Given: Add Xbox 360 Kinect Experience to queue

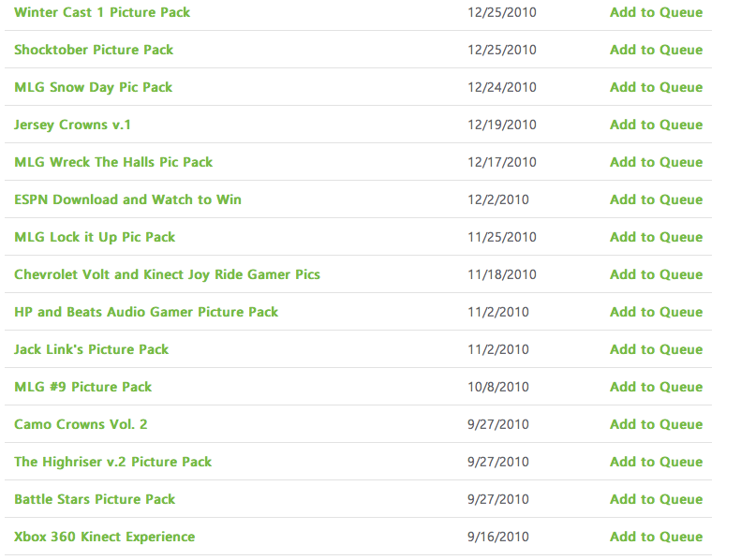Looking at the screenshot, I should pyautogui.click(x=656, y=537).
